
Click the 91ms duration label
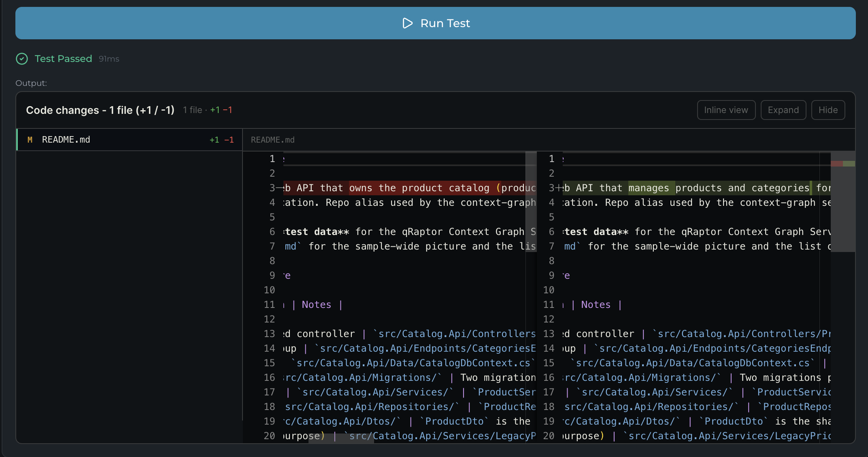pos(109,59)
